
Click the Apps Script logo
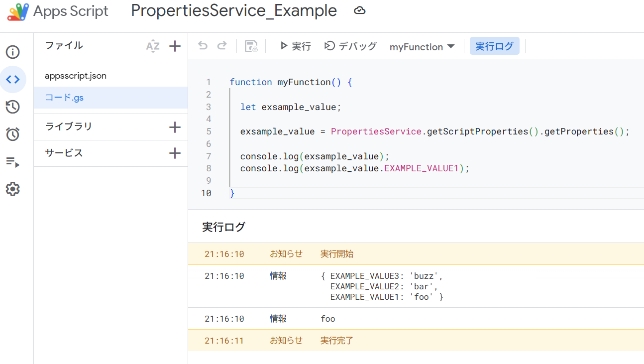[x=18, y=11]
